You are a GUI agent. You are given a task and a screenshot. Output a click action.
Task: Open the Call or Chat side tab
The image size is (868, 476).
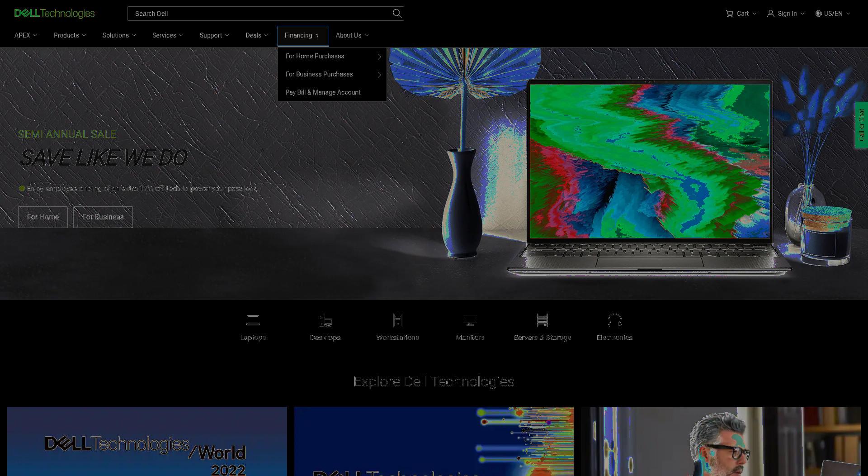tap(861, 125)
